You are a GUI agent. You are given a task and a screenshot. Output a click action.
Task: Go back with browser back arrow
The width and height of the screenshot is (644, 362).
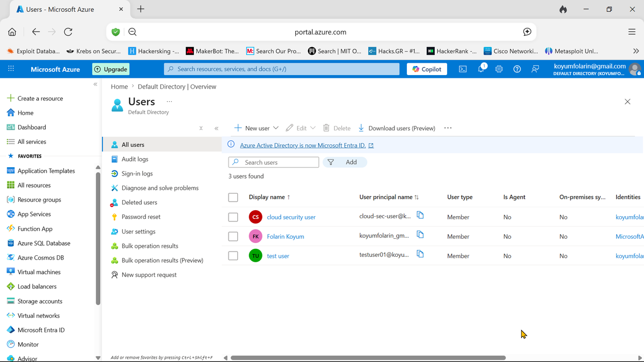(x=36, y=32)
